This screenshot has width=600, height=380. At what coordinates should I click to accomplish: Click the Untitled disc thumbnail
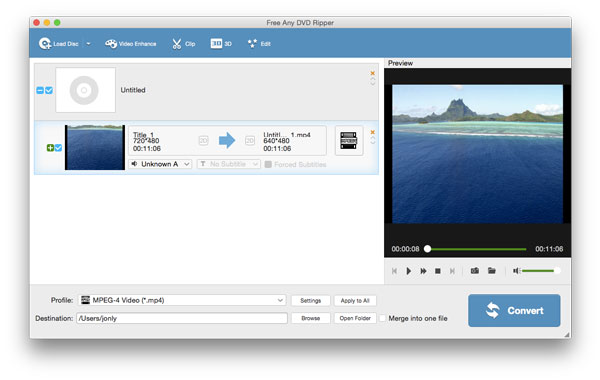click(x=85, y=90)
